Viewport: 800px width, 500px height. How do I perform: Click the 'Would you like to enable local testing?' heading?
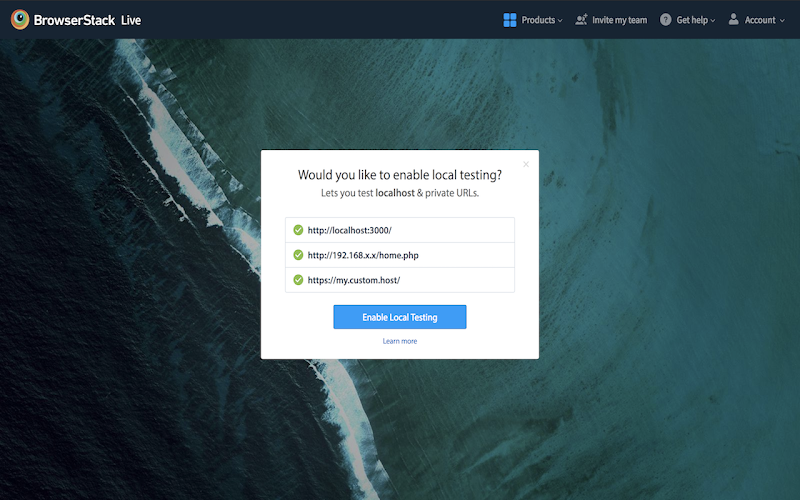[399, 175]
